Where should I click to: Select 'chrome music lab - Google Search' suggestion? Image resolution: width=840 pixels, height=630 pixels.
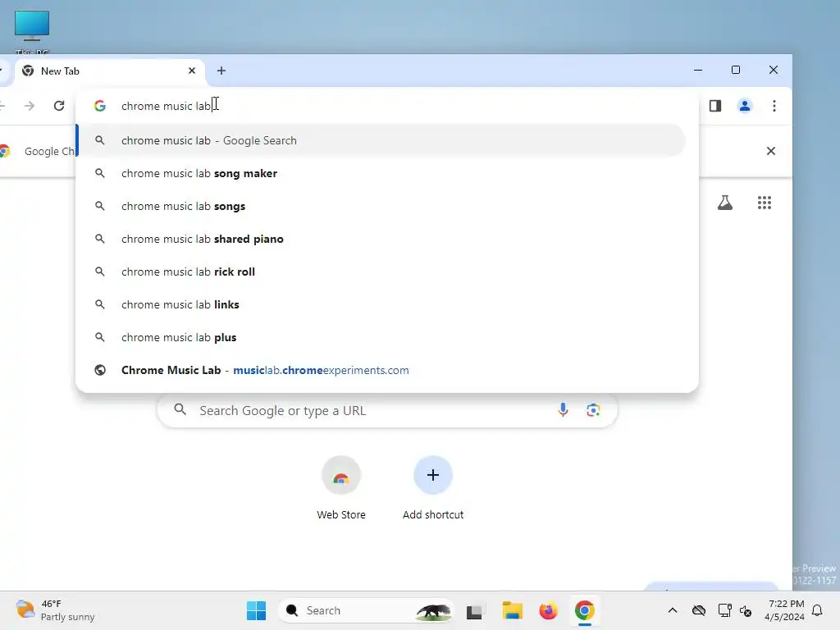pyautogui.click(x=381, y=140)
